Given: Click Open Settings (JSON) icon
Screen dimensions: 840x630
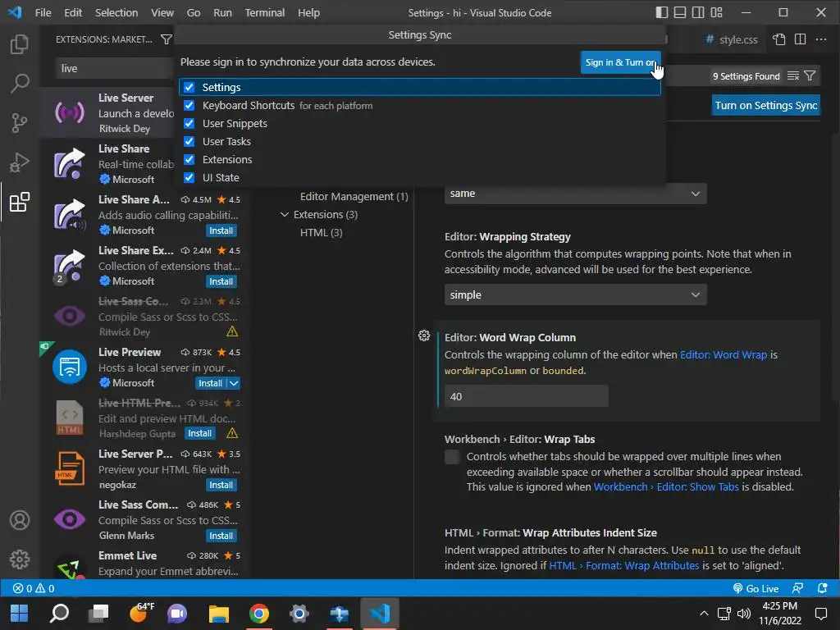Looking at the screenshot, I should (x=779, y=39).
